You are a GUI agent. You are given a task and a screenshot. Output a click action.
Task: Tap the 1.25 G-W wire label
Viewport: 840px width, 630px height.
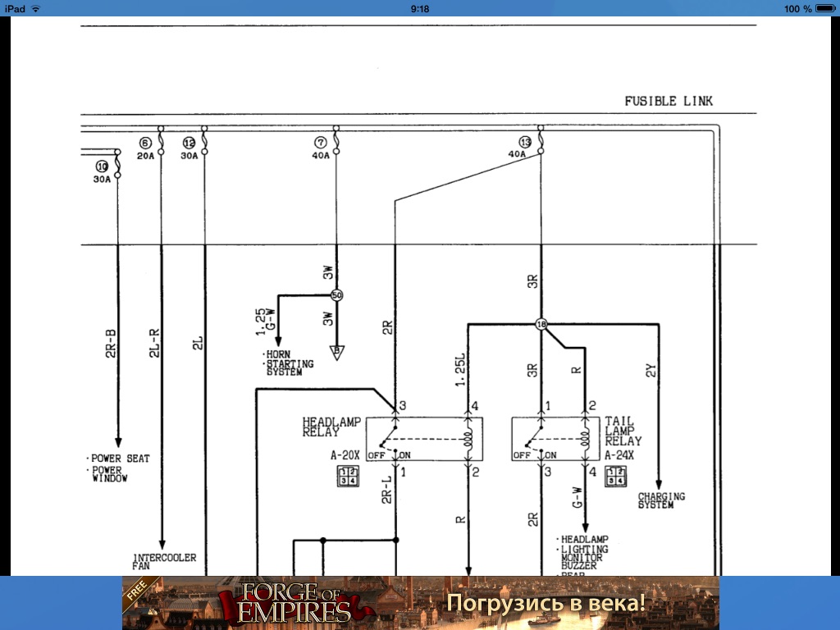click(265, 322)
